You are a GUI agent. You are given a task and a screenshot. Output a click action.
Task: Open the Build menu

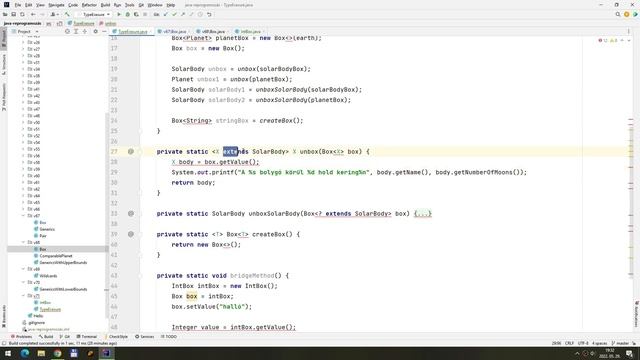tap(105, 5)
